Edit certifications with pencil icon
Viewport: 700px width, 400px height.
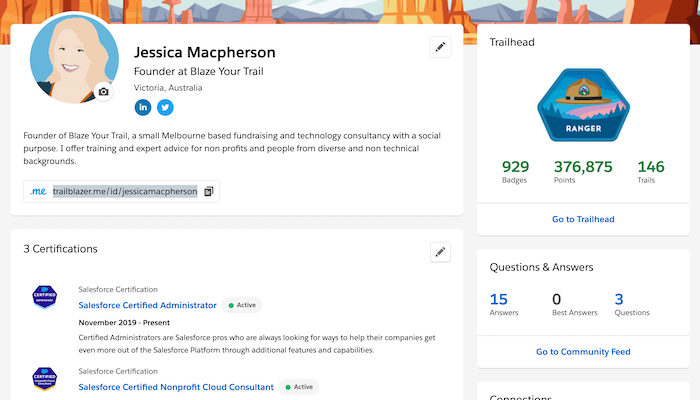(440, 252)
